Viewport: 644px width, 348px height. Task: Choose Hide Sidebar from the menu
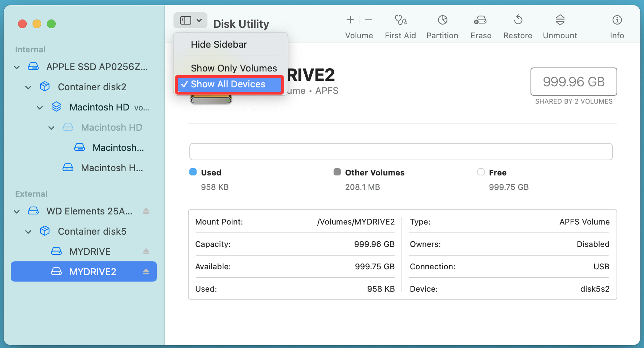(219, 44)
